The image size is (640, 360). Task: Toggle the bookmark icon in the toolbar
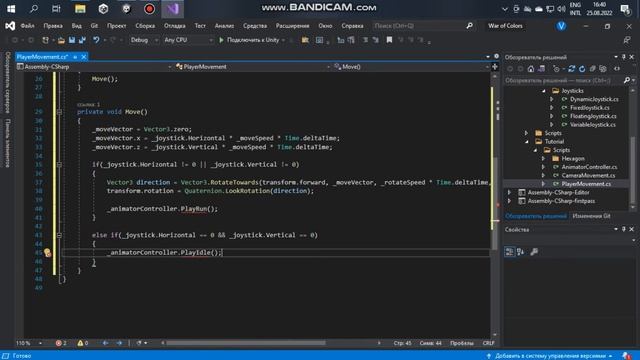389,40
